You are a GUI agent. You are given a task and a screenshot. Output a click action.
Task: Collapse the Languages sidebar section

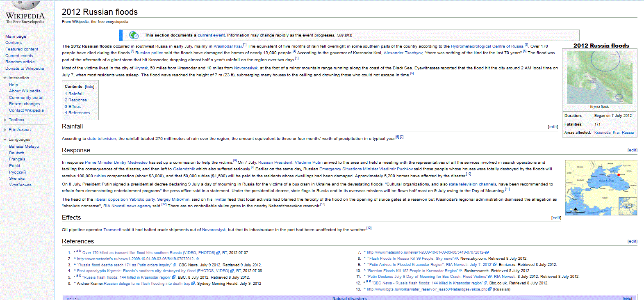(5, 140)
